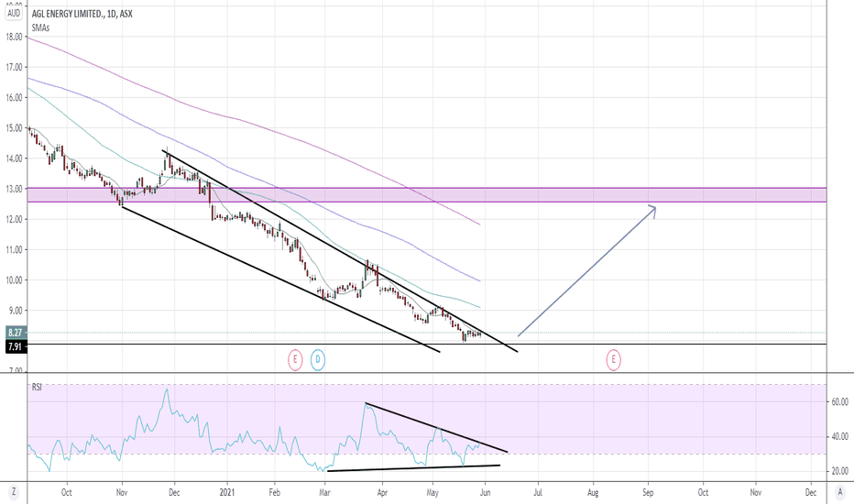The width and height of the screenshot is (854, 504).
Task: Select the AGL ENERGY LIMITED chart title
Action: click(82, 14)
